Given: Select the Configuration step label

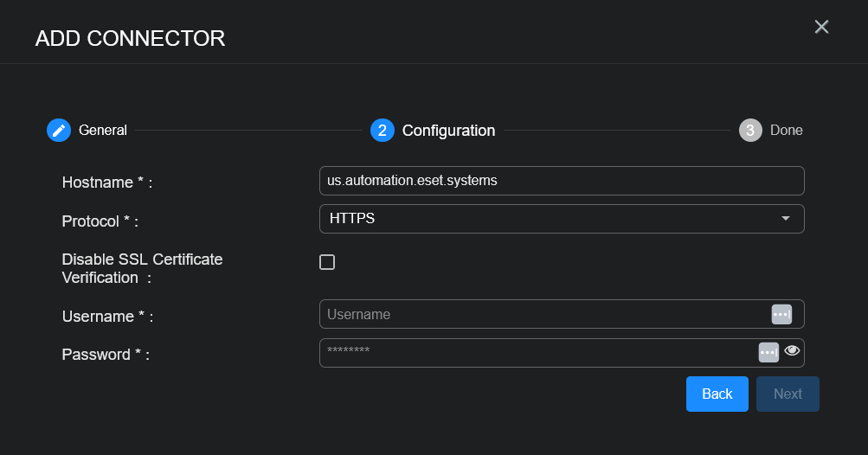Looking at the screenshot, I should (x=448, y=131).
